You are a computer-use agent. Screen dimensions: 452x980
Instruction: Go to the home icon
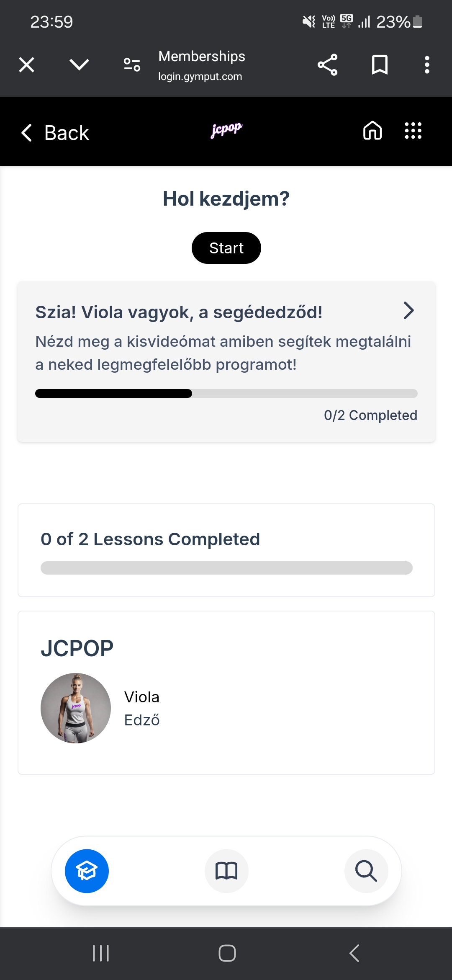click(x=372, y=130)
